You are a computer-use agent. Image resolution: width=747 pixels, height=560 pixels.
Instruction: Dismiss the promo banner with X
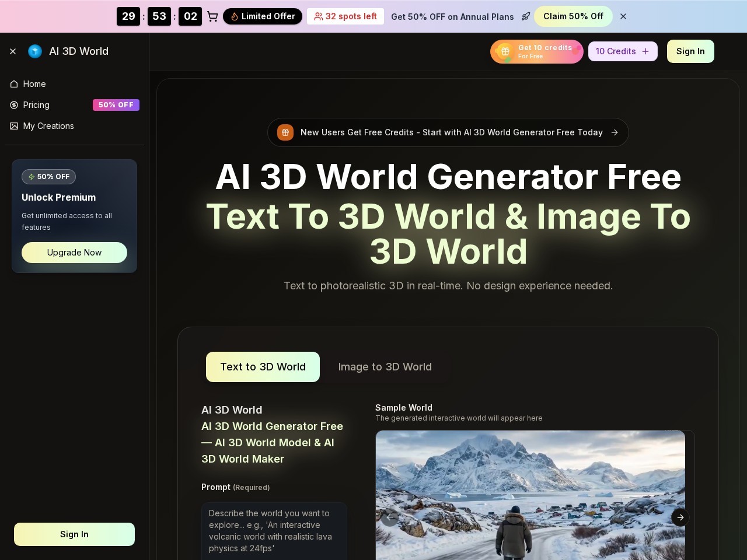click(623, 16)
